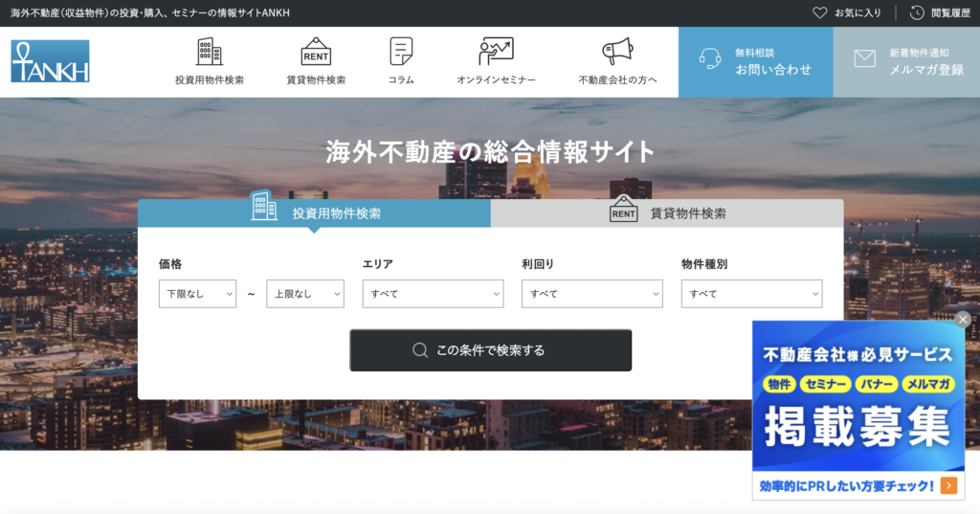Click the 無料相談 お問い合わせ button
Image resolution: width=980 pixels, height=514 pixels.
(x=755, y=62)
